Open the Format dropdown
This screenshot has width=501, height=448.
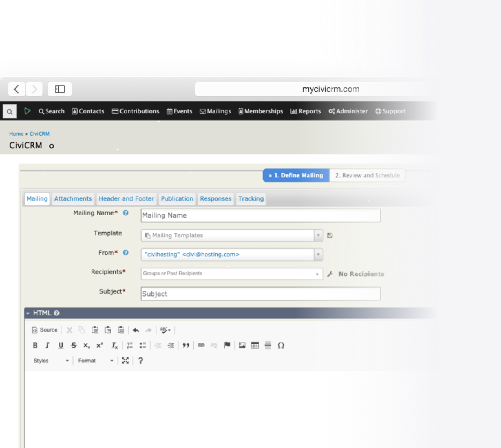coord(95,361)
